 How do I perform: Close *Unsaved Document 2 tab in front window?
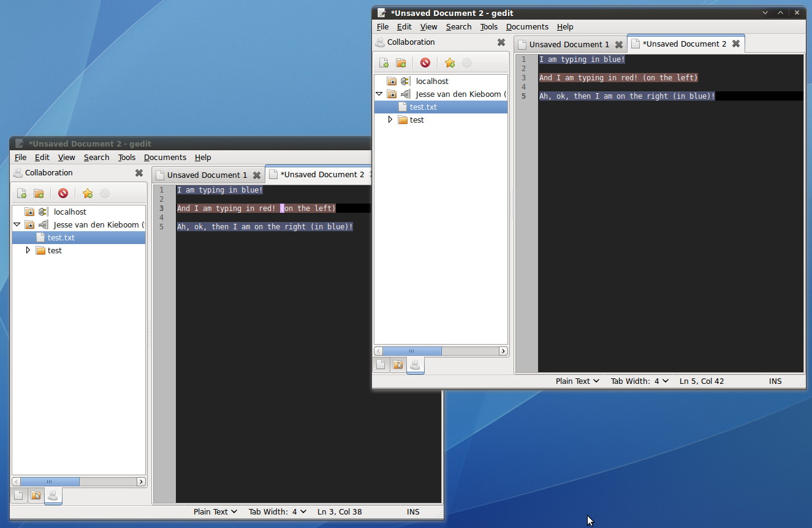click(736, 44)
